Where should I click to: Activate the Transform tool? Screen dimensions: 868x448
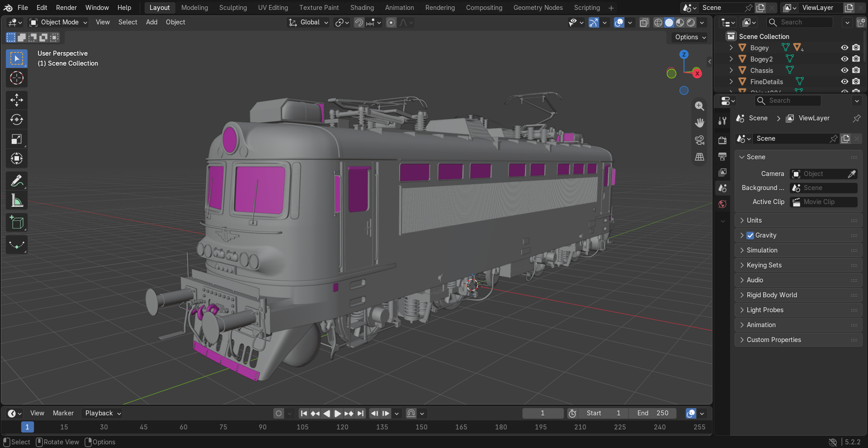coord(17,158)
